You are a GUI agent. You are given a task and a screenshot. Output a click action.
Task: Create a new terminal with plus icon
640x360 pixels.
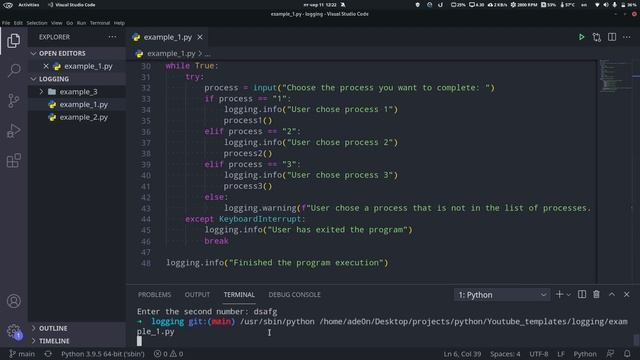559,294
